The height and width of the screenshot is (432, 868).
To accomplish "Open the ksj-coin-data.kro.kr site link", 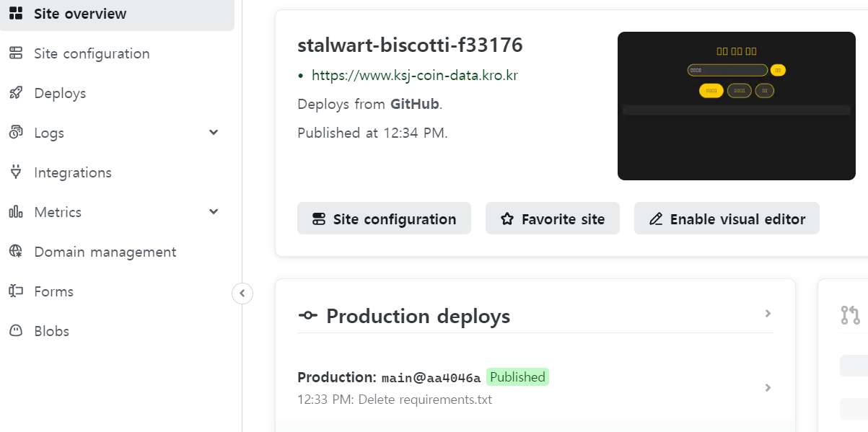I will pyautogui.click(x=414, y=75).
